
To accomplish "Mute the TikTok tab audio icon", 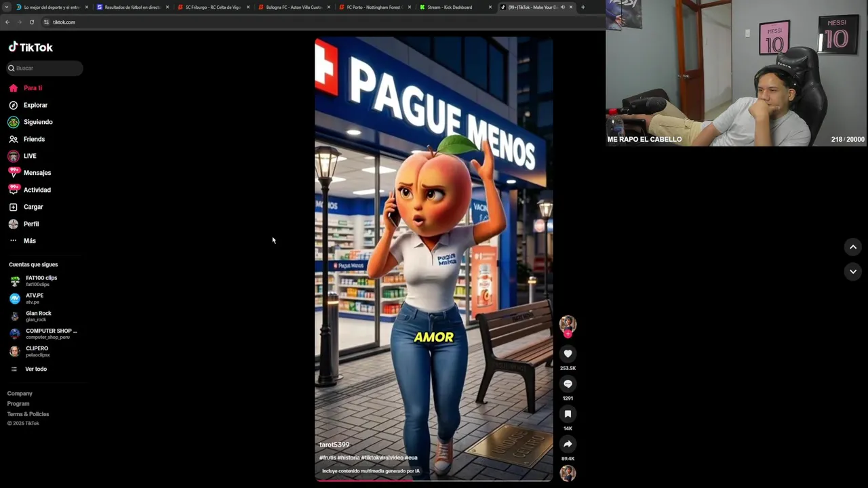I will 562,7.
